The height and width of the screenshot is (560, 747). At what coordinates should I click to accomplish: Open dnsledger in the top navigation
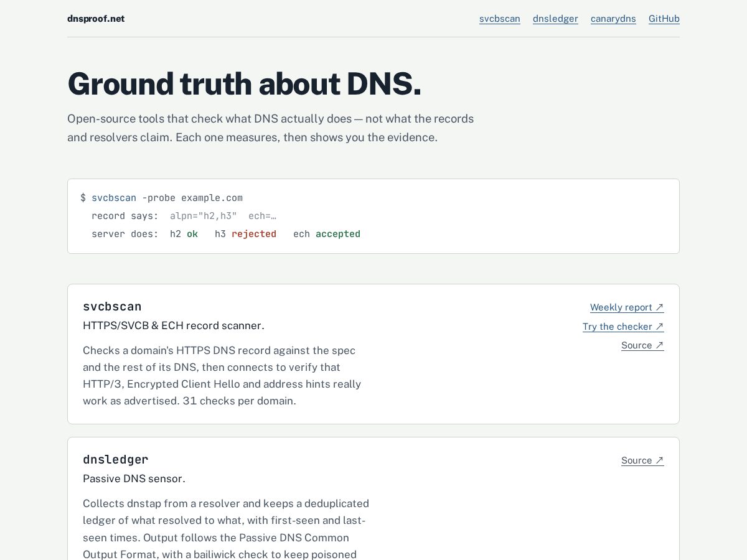click(x=555, y=19)
